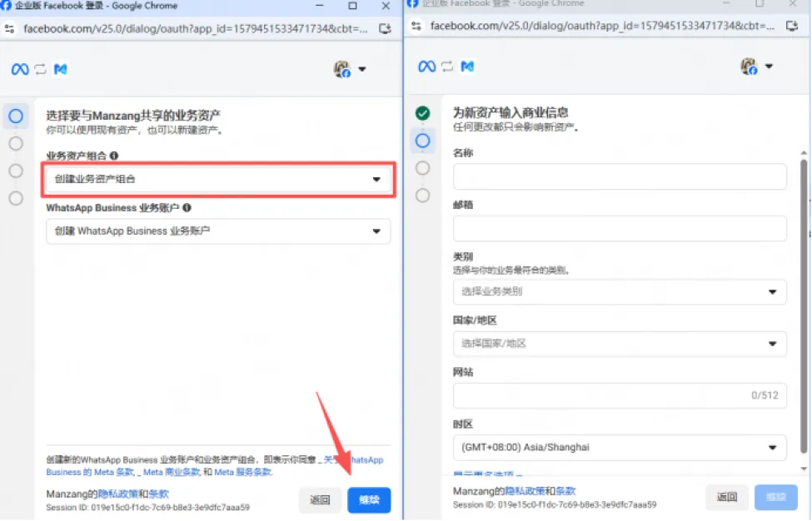Image resolution: width=812 pixels, height=521 pixels.
Task: Select first step circle in left window
Action: [16, 116]
